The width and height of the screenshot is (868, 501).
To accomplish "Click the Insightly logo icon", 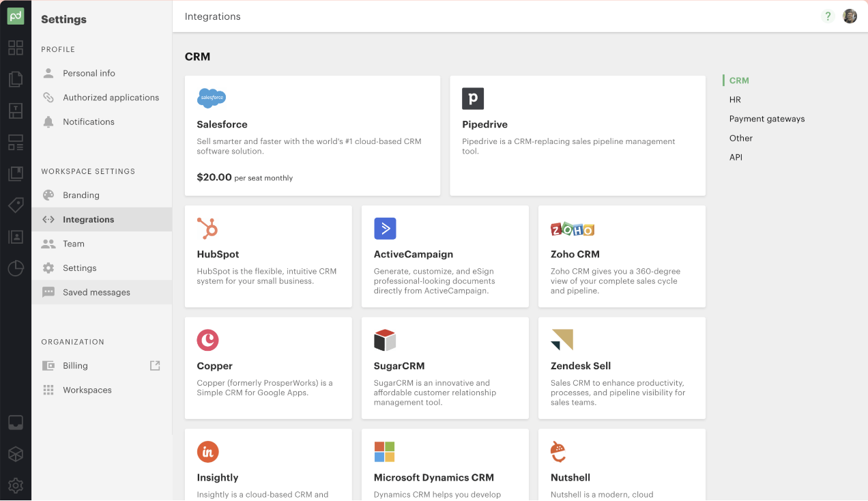I will pos(207,452).
